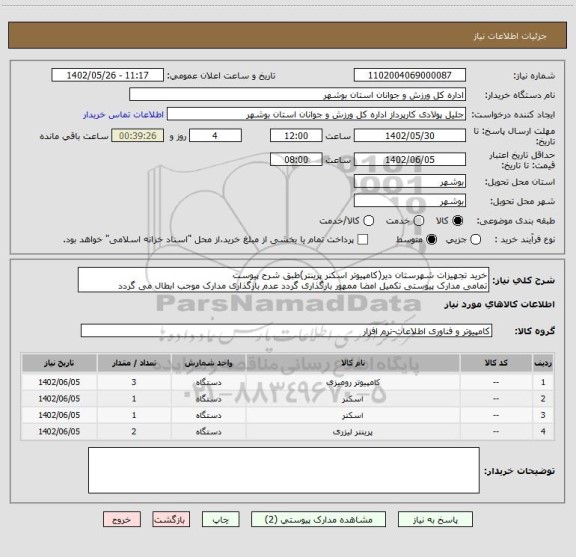Select the خدمت radio button
Image resolution: width=576 pixels, height=557 pixels.
(419, 221)
